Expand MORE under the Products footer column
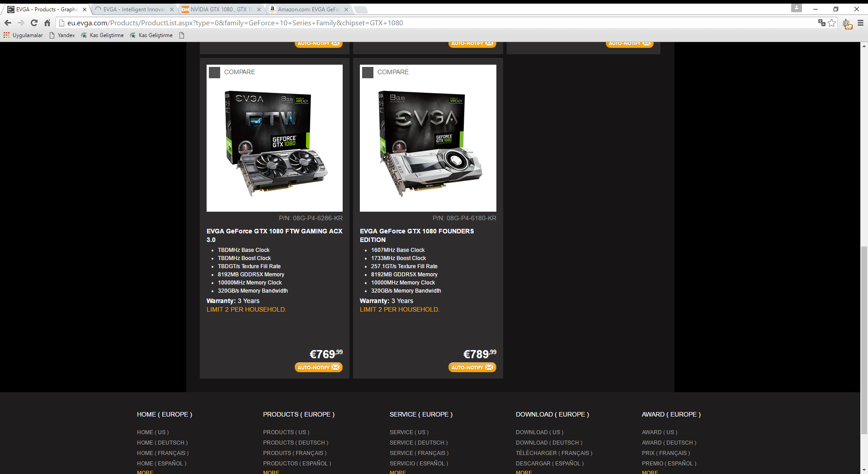 pos(271,472)
